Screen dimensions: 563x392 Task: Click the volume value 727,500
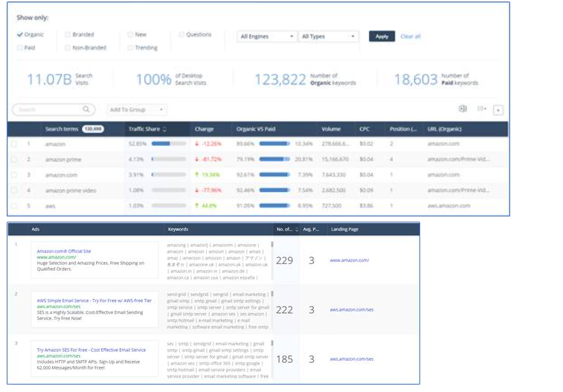tap(332, 206)
